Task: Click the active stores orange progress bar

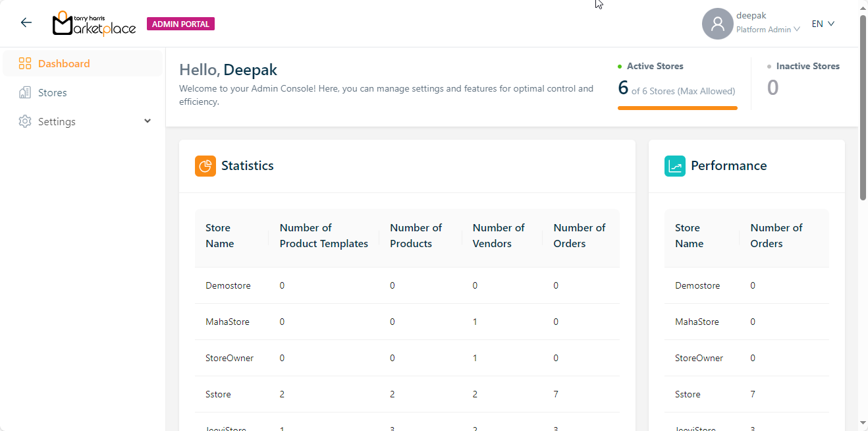Action: 677,108
